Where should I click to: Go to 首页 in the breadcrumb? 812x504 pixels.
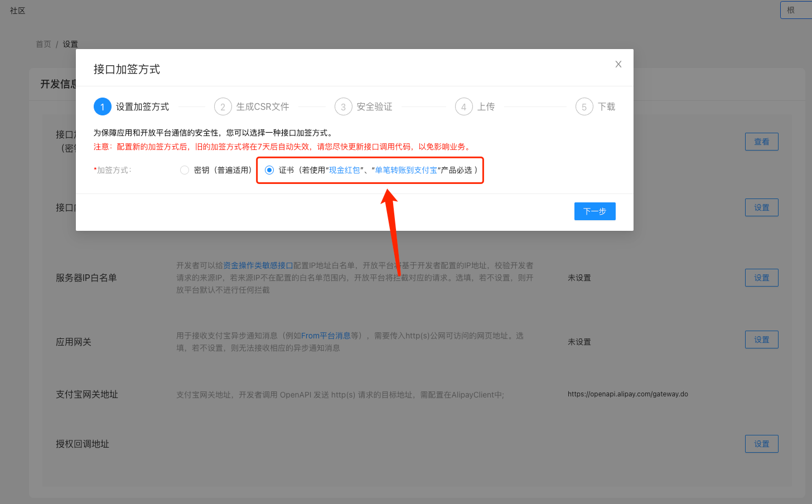pyautogui.click(x=43, y=44)
